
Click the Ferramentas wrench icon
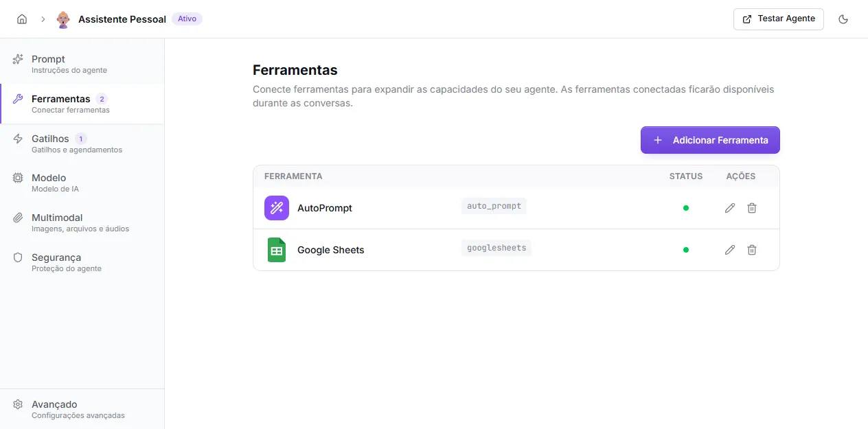pos(18,99)
